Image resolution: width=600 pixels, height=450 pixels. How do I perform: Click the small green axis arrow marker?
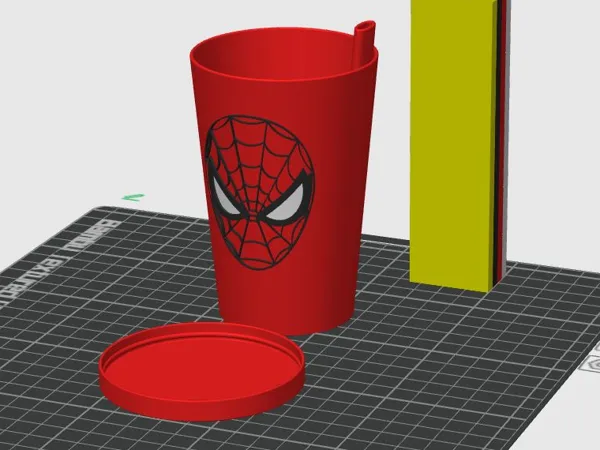[x=134, y=197]
